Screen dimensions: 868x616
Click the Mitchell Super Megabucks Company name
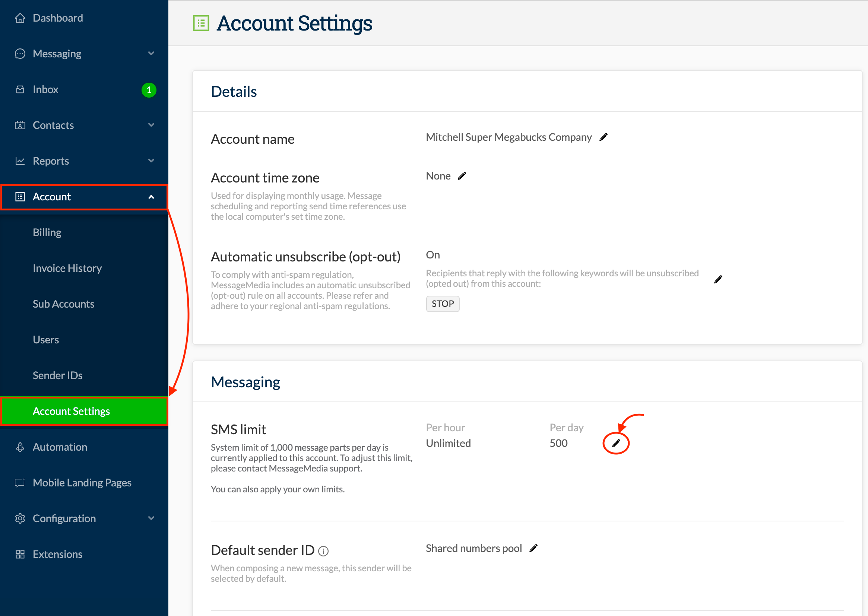point(509,137)
